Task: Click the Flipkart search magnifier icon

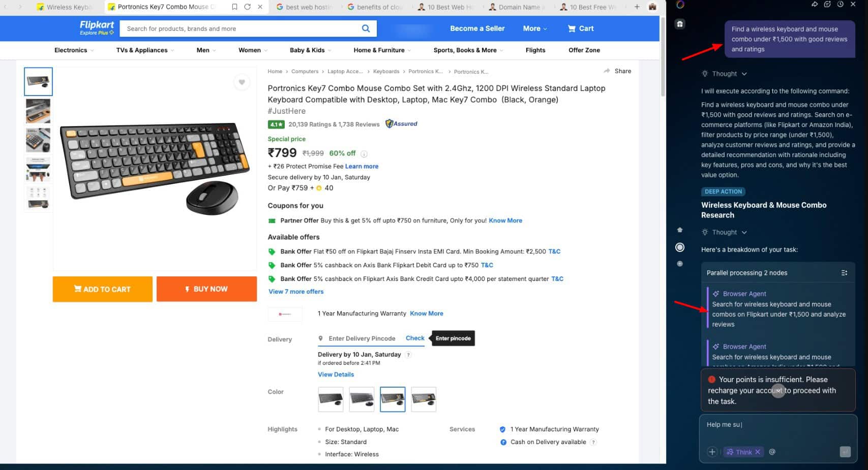Action: click(x=366, y=28)
